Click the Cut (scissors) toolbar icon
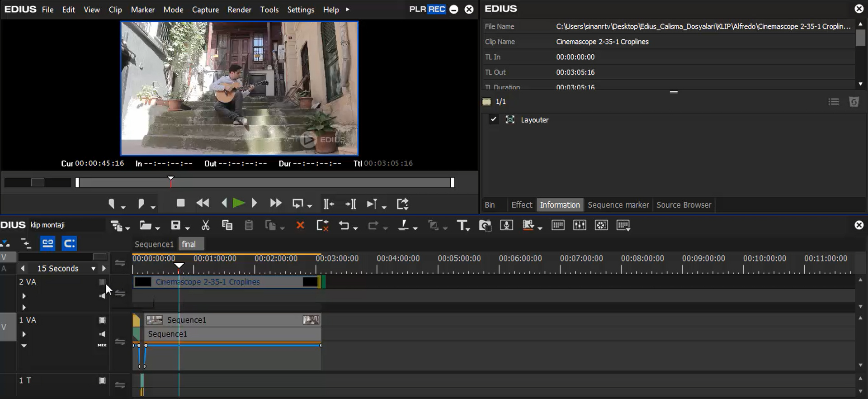Screen dimensions: 868x399 click(205, 225)
